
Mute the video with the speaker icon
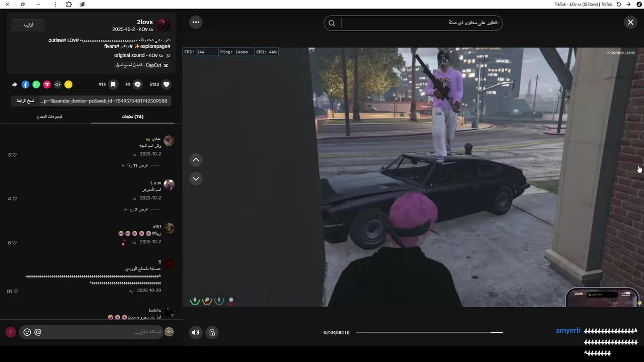tap(196, 332)
